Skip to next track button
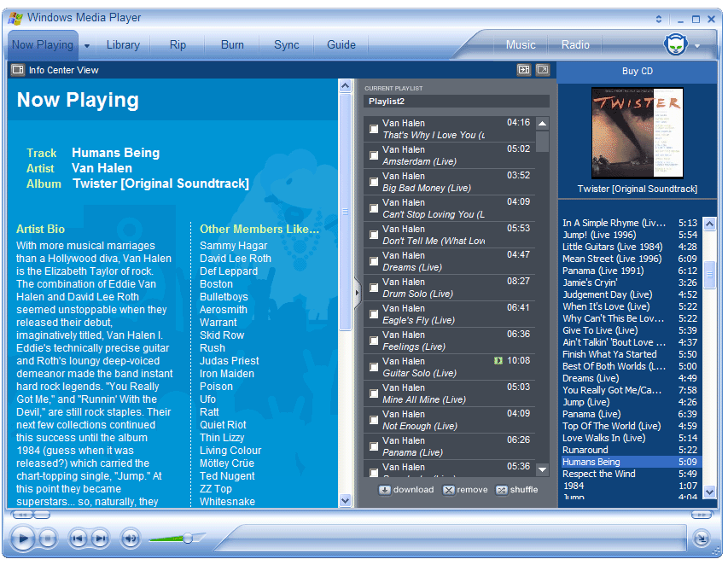The image size is (728, 565). coord(100,539)
